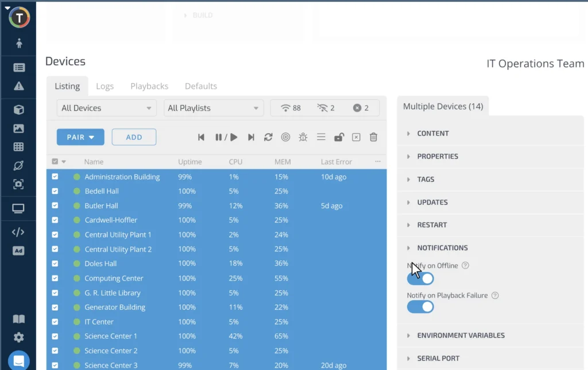Image resolution: width=588 pixels, height=370 pixels.
Task: Open the All Devices dropdown
Action: [106, 108]
